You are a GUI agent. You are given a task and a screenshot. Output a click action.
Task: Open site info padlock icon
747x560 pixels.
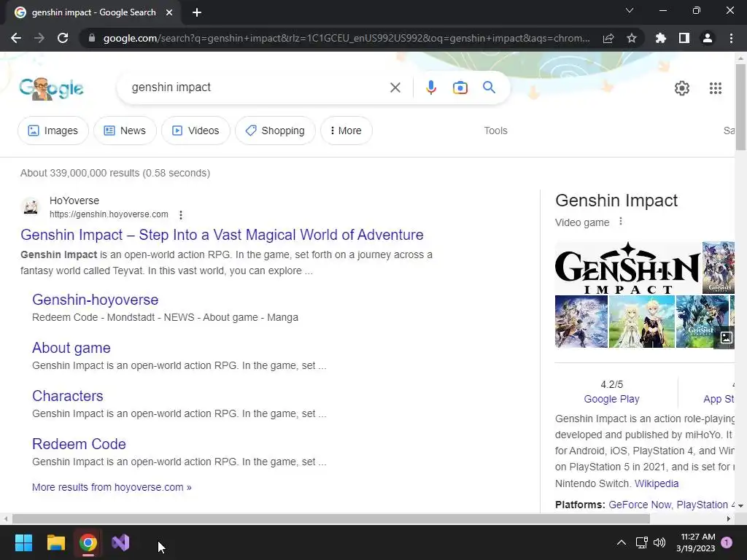pos(92,38)
